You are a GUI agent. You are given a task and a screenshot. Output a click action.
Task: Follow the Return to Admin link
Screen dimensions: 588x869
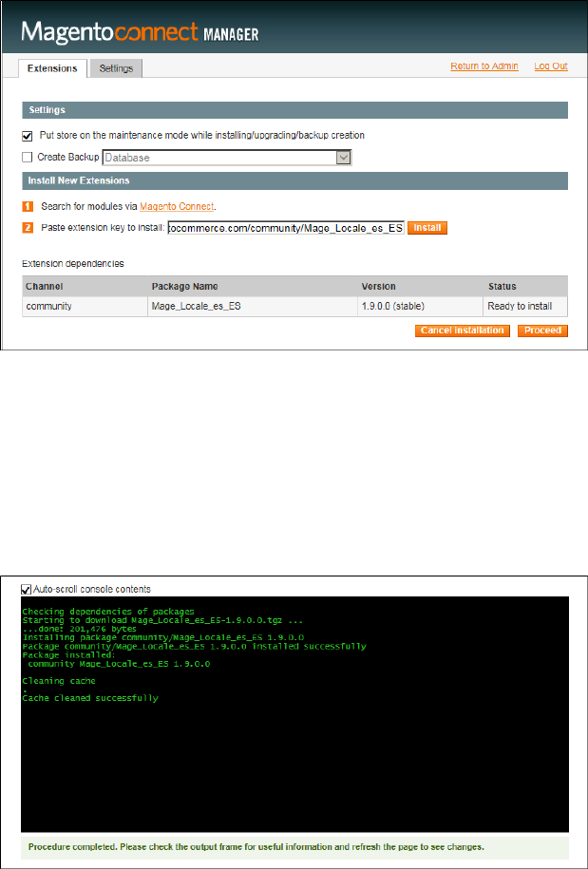[x=484, y=66]
